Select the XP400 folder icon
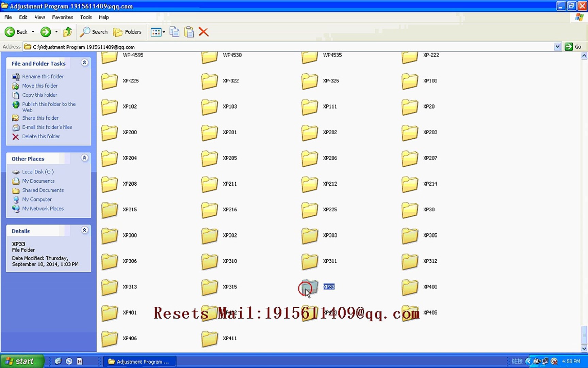Viewport: 588px width, 368px height. coord(410,287)
